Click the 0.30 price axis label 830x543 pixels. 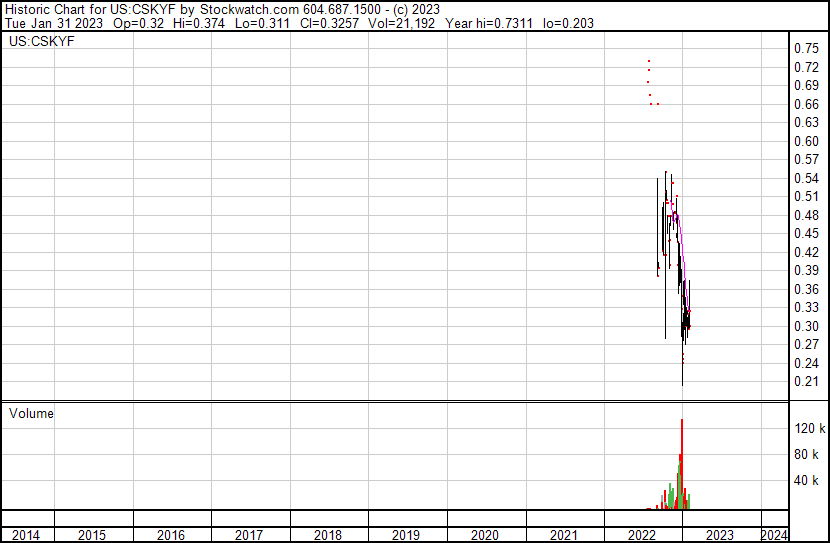point(806,326)
